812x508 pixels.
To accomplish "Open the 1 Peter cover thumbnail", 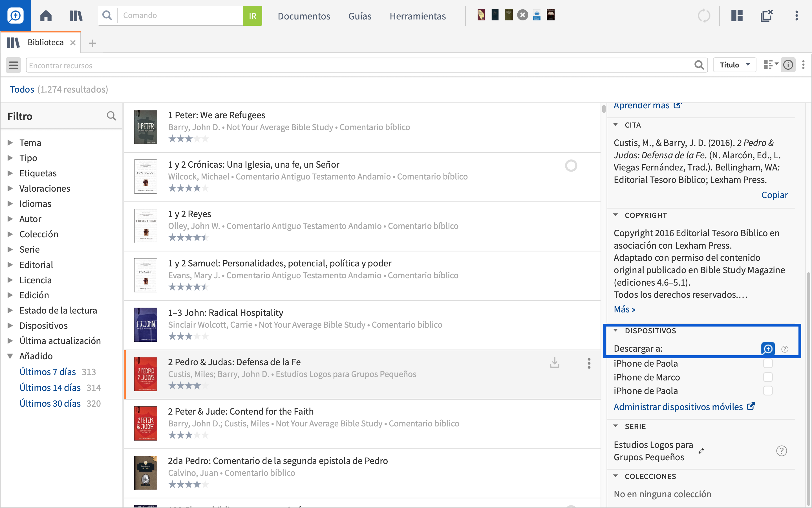I will (x=145, y=127).
